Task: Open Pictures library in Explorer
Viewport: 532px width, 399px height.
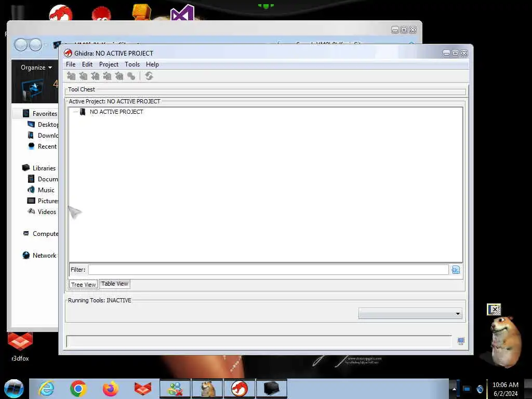Action: point(48,201)
